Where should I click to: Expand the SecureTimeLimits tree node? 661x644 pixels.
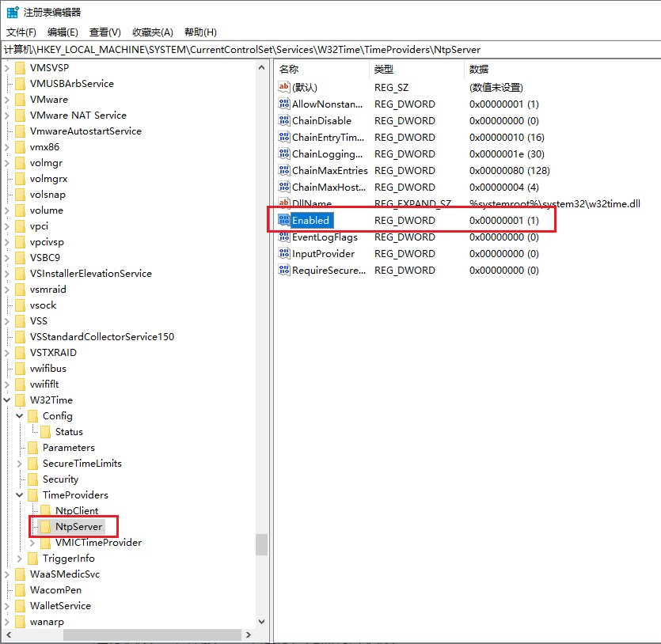tap(19, 464)
